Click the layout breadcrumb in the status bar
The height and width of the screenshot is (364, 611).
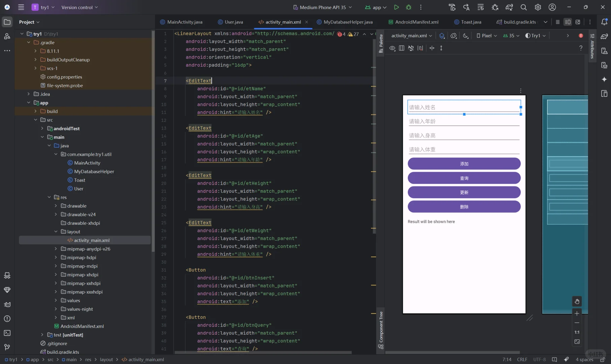coord(106,360)
